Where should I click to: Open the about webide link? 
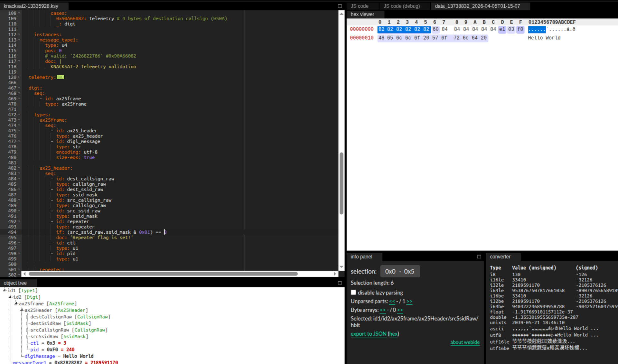click(464, 342)
